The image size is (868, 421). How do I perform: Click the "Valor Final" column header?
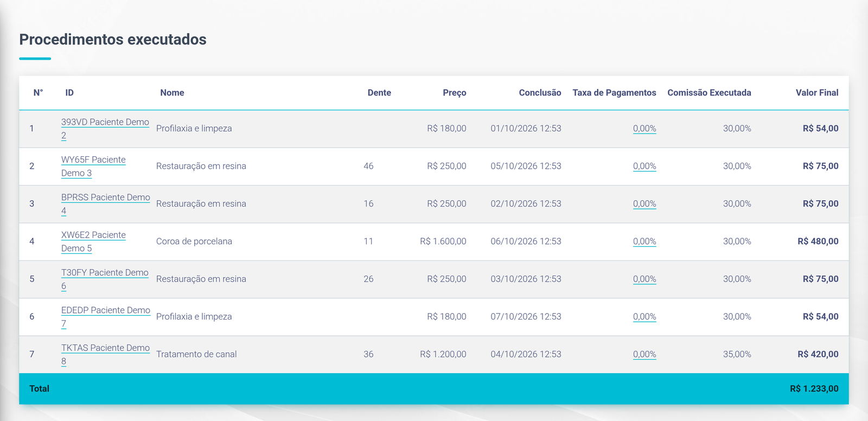(817, 93)
